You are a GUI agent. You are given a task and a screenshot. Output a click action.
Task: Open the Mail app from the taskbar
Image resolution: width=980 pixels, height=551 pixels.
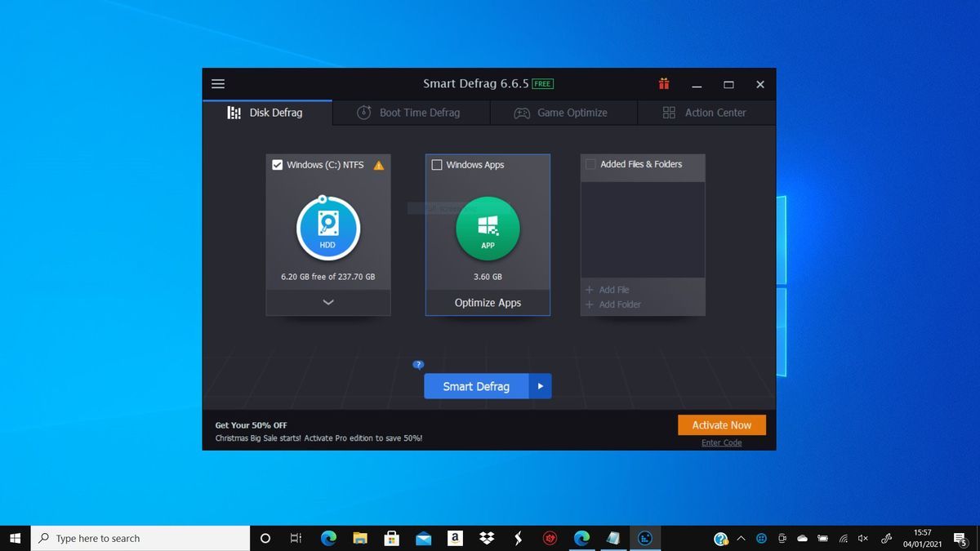click(423, 538)
